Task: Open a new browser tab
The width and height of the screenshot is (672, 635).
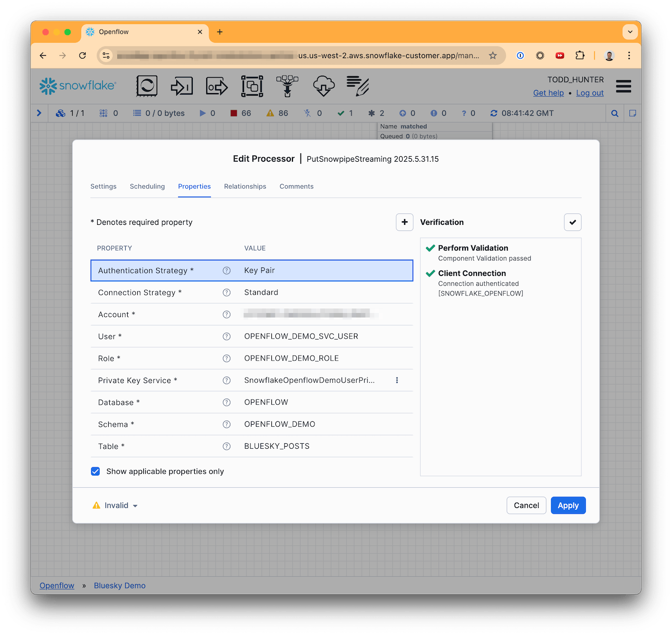Action: [x=220, y=32]
